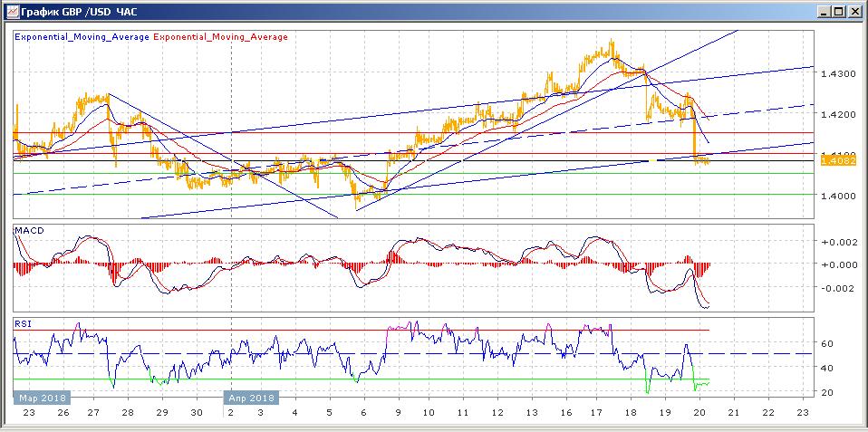Image resolution: width=868 pixels, height=432 pixels.
Task: Click the -0.002 MACD axis value
Action: [839, 288]
